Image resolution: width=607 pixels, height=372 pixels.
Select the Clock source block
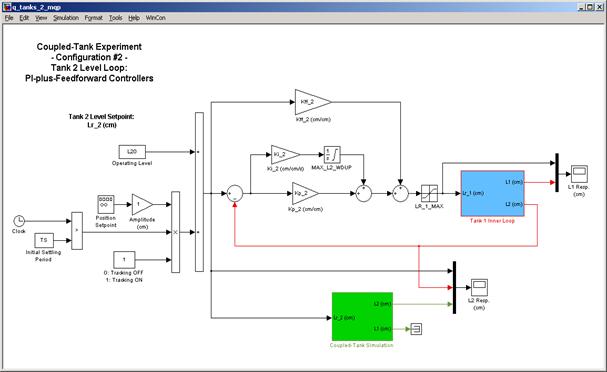coord(19,221)
